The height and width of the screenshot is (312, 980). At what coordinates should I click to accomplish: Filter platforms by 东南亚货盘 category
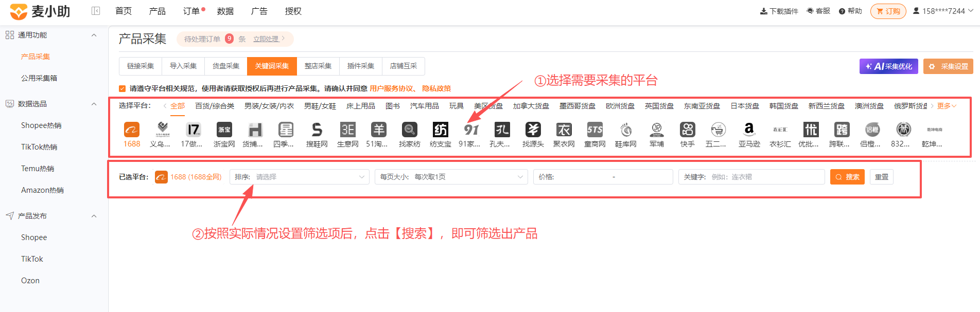pos(702,106)
